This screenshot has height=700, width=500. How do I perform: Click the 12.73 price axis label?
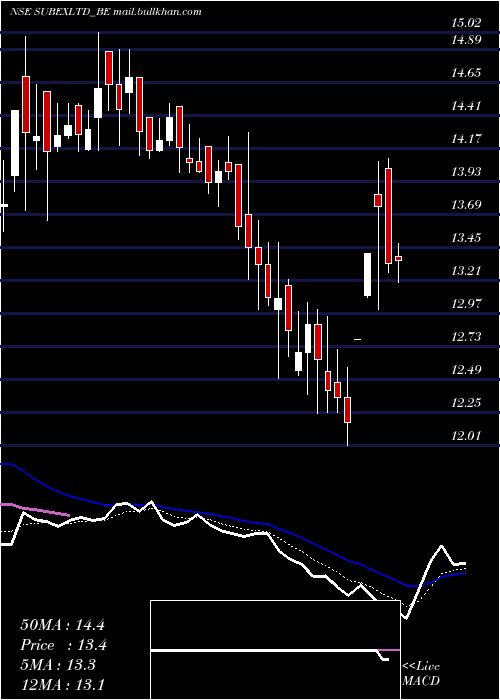point(466,337)
